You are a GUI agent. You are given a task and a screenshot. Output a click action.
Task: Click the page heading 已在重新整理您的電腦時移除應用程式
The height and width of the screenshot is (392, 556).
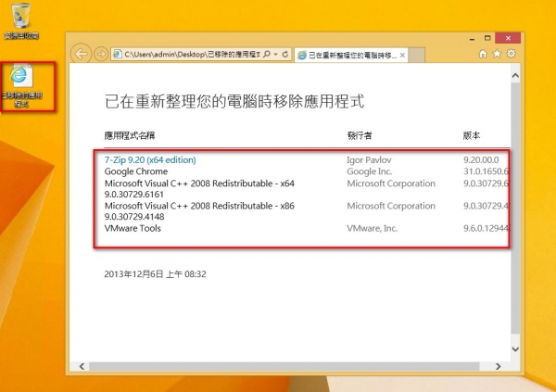coord(234,101)
